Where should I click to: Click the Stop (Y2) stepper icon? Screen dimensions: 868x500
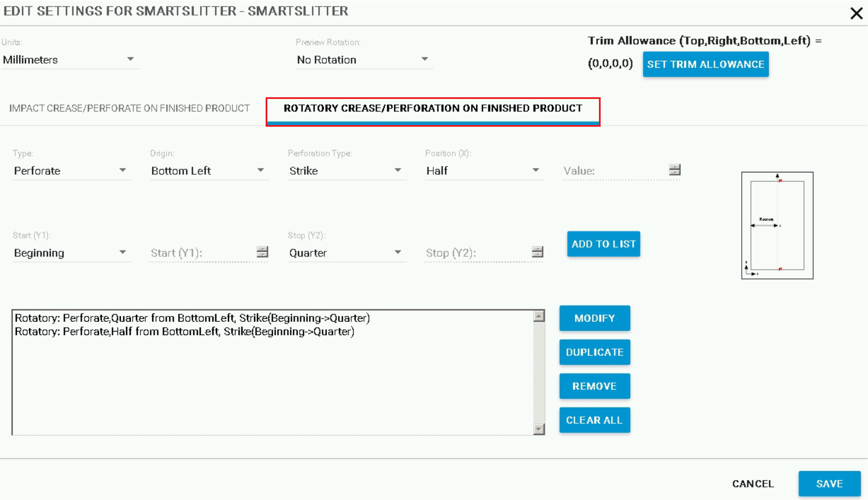coord(538,252)
